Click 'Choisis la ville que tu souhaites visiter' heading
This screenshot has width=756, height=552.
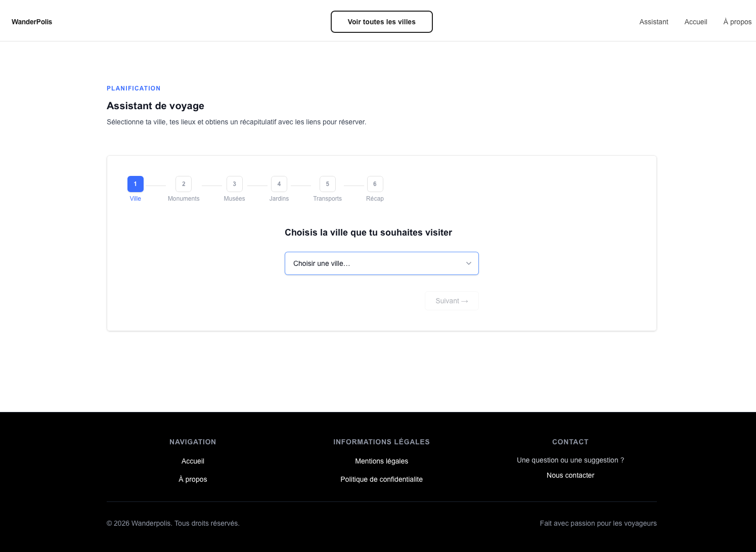368,233
